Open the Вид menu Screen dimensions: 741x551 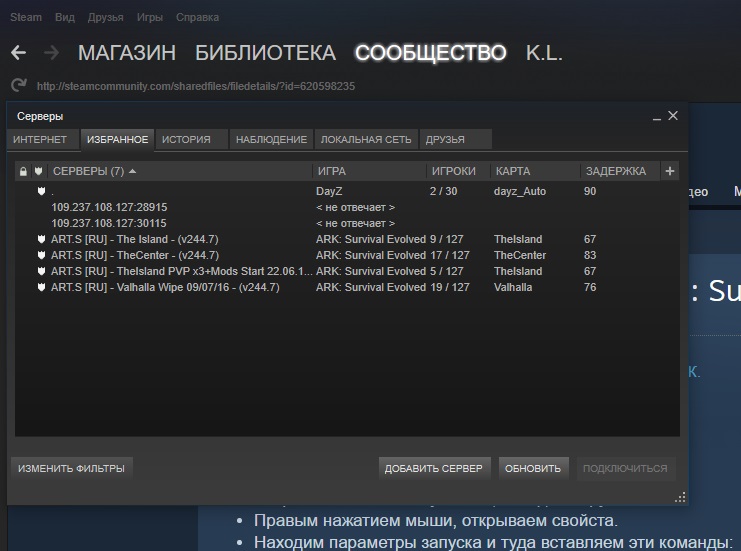[x=65, y=17]
